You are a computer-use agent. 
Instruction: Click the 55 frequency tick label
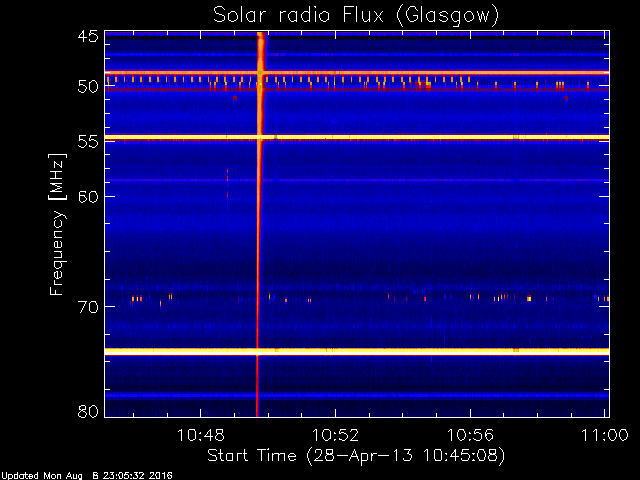tap(88, 142)
